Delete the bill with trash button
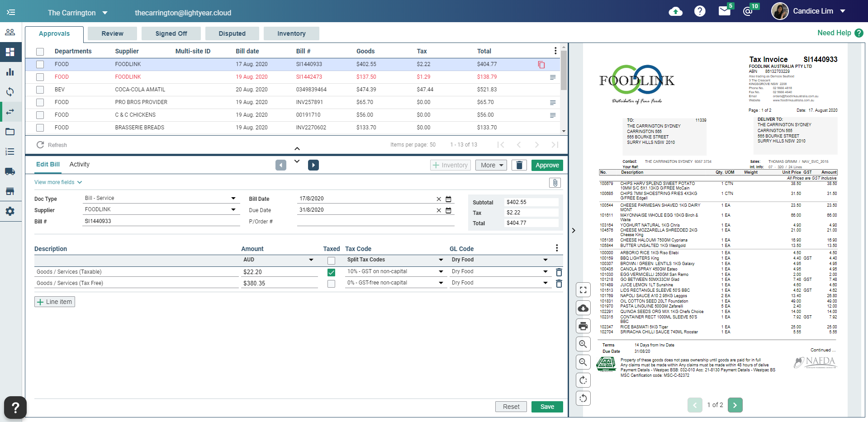The height and width of the screenshot is (422, 868). (x=519, y=165)
